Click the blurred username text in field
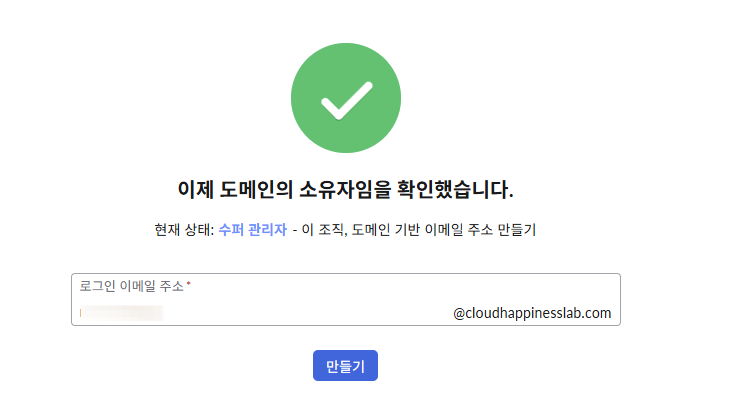This screenshot has width=735, height=418. pos(123,313)
